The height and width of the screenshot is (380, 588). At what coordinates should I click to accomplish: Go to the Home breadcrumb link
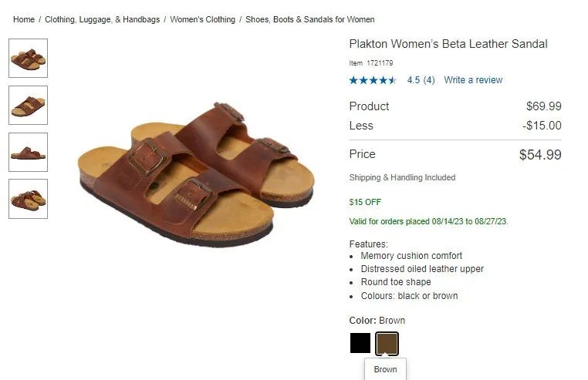point(24,19)
